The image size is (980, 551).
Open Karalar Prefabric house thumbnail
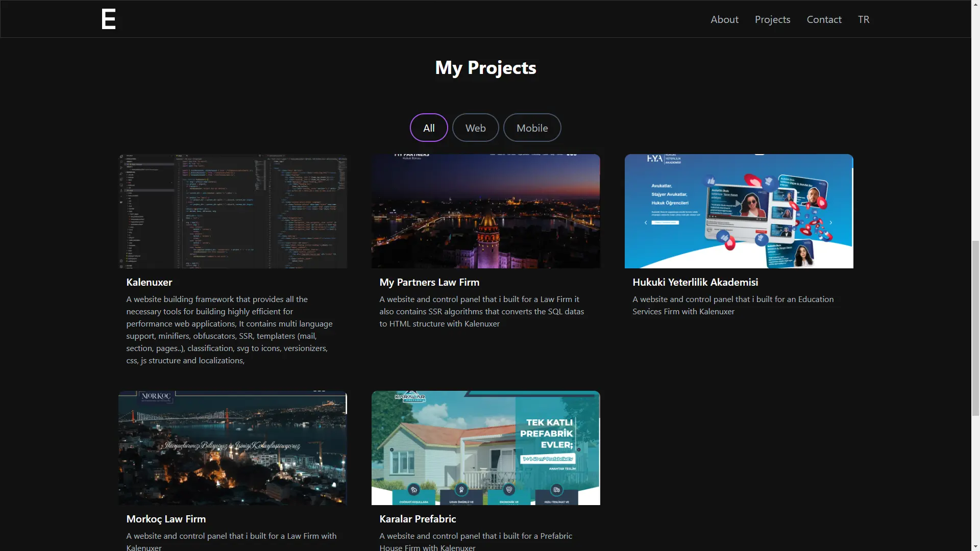click(485, 448)
